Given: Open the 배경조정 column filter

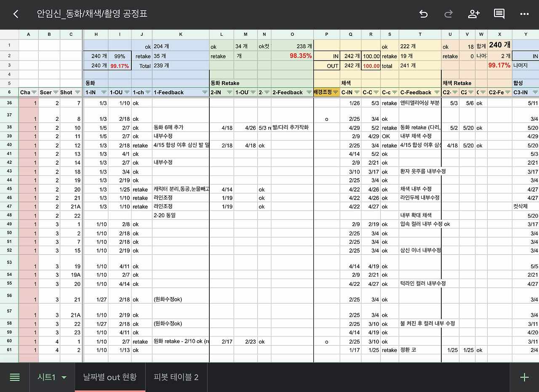Looking at the screenshot, I should (336, 93).
